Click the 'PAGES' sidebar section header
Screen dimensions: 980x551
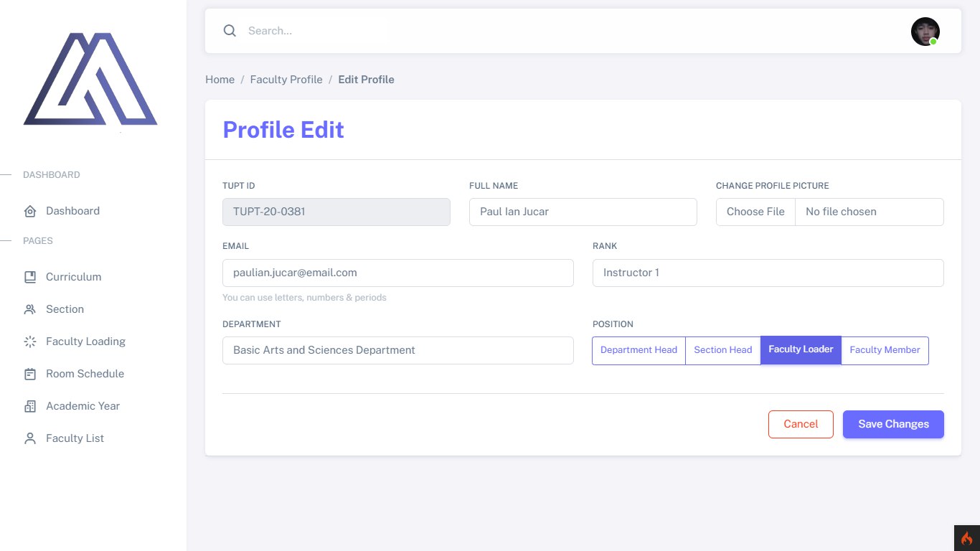click(x=38, y=241)
